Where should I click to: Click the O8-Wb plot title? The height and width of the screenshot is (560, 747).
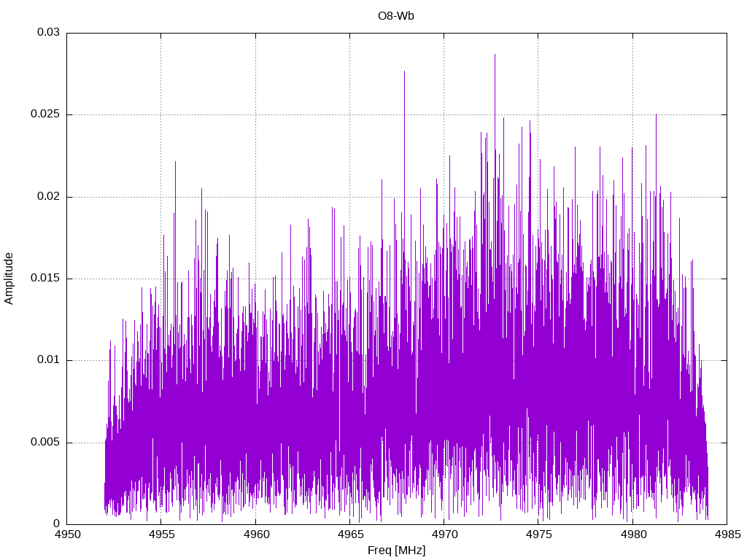coord(396,16)
